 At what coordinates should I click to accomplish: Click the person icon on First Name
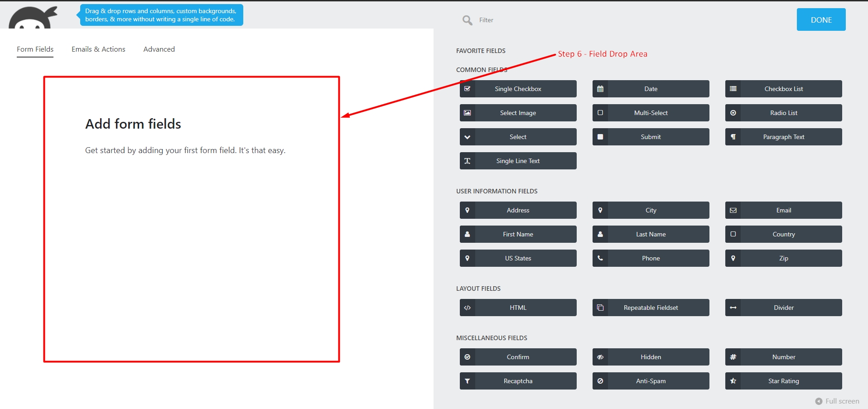[467, 234]
